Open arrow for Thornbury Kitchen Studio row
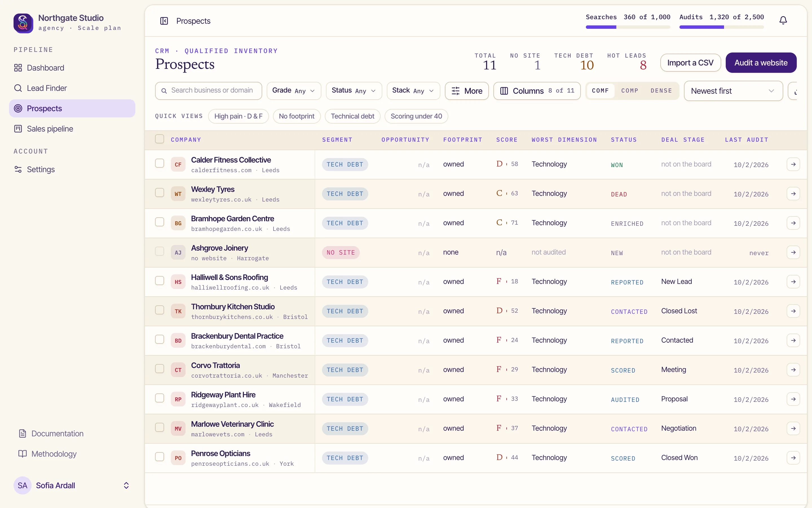 pos(793,311)
